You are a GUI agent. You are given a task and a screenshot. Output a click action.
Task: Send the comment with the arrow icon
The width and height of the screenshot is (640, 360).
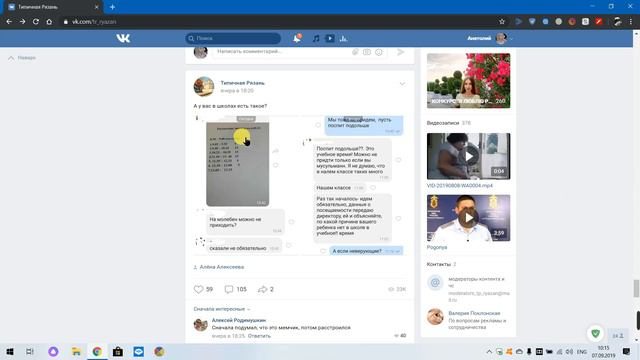(x=400, y=52)
